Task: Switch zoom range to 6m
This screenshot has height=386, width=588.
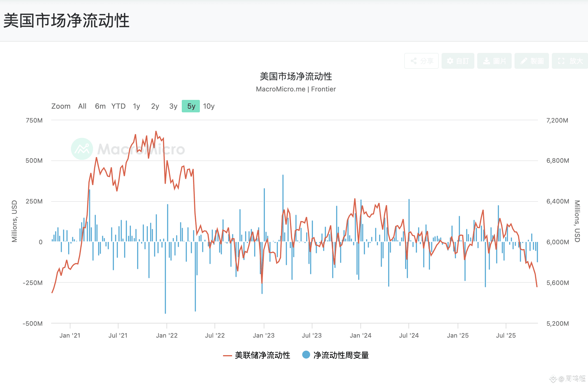Action: [x=100, y=106]
